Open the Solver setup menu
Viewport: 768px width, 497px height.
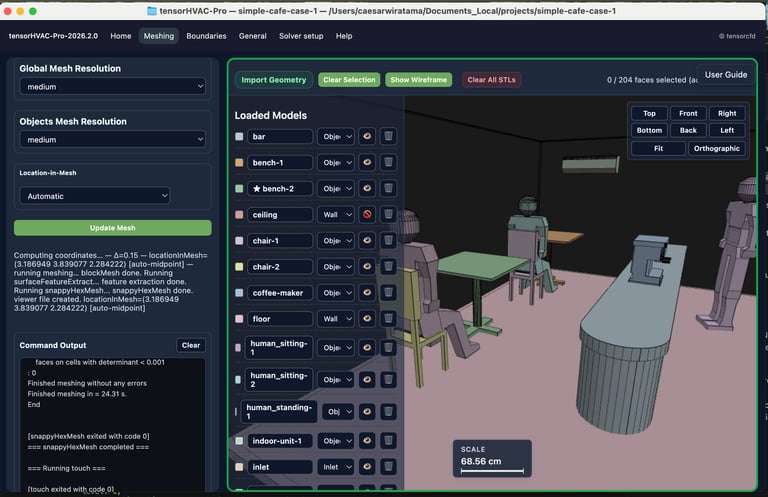(x=301, y=36)
